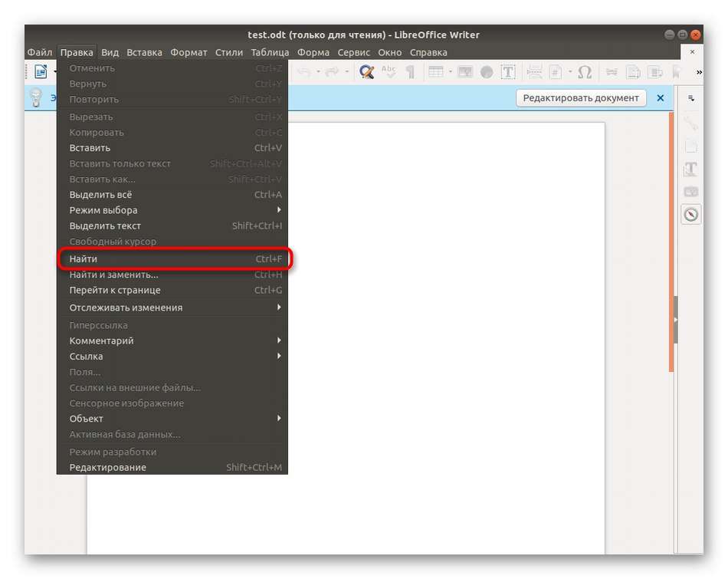Insert a text box using the T icon
Viewport: 728px width, 579px height.
point(507,71)
